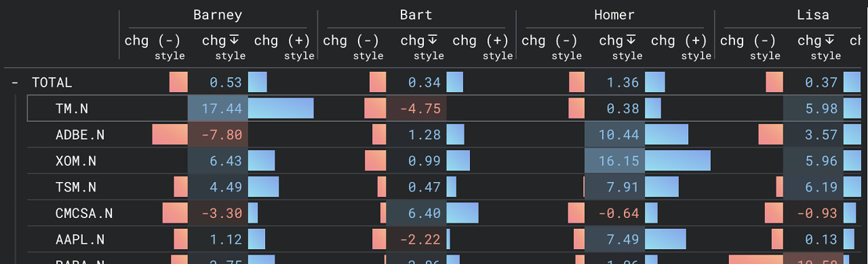Click the -7.80 cell for ADBE.N
868x264 pixels.
pyautogui.click(x=218, y=135)
